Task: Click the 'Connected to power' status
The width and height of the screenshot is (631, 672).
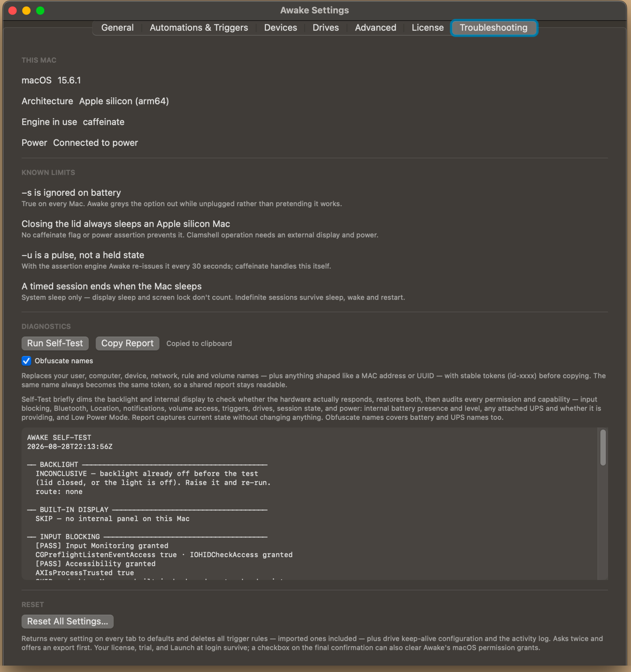Action: 95,143
